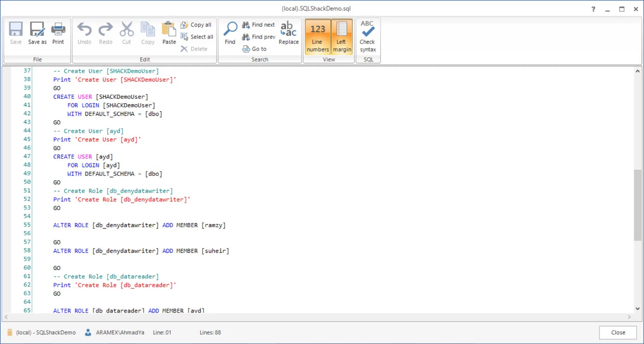644x344 pixels.
Task: Select all script text
Action: click(x=197, y=37)
